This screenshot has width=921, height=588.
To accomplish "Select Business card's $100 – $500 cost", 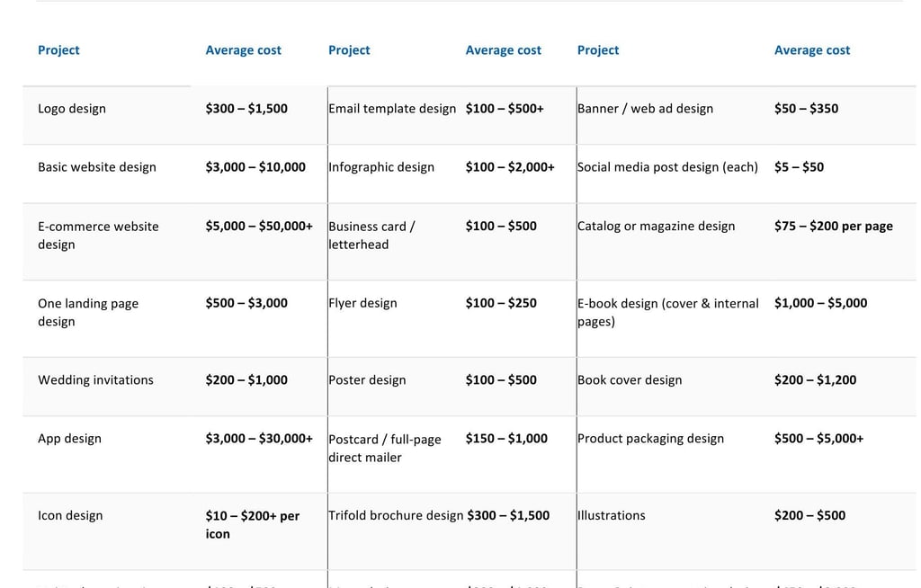I will tap(501, 227).
